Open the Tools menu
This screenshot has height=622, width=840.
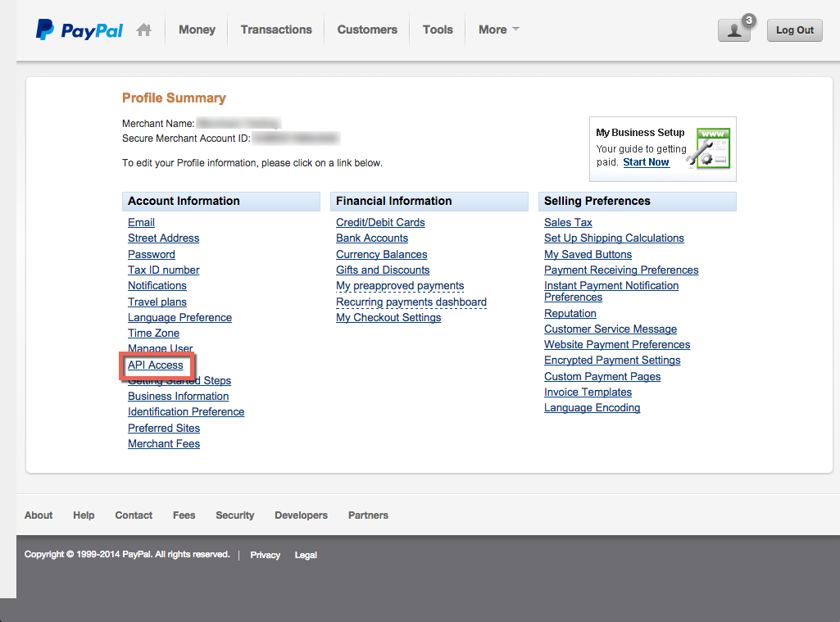438,30
